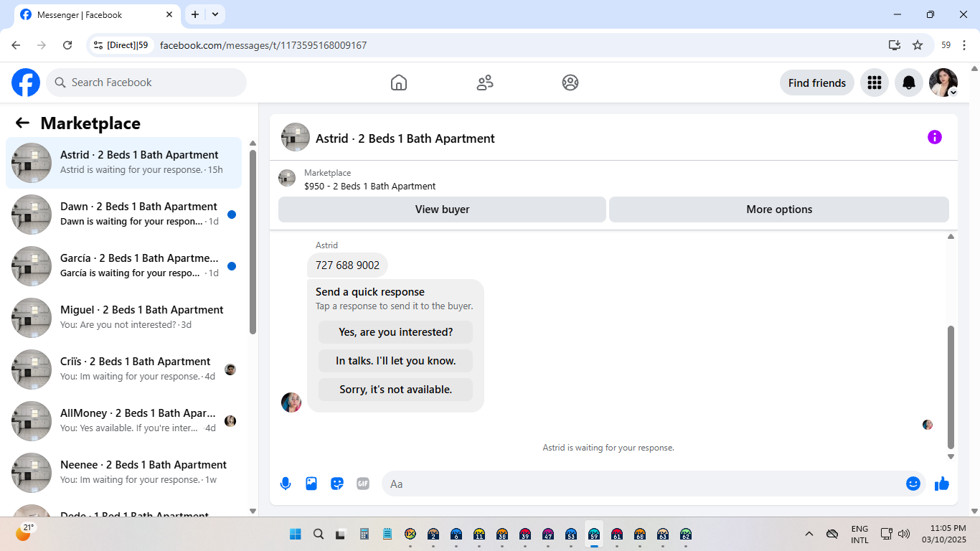
Task: Open the weather widget showing 21°
Action: [24, 532]
